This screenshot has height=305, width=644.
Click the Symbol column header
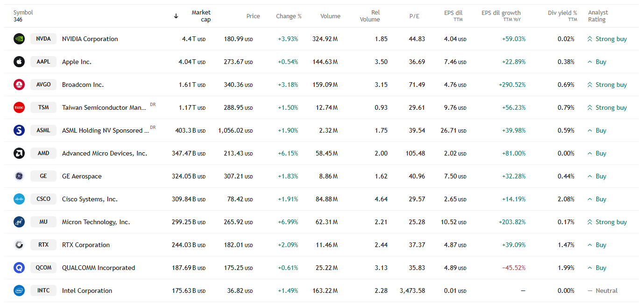[x=23, y=13]
